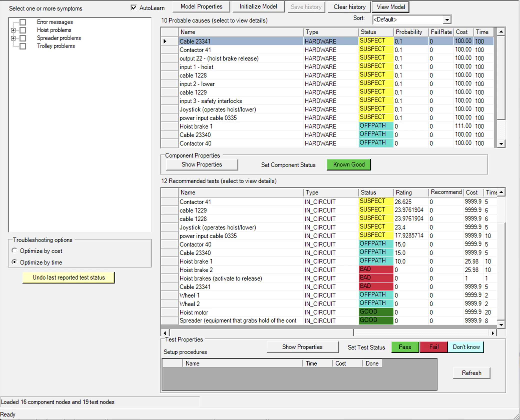Click scroll-down arrow of Recommended tests list
Screen dimensions: 520x420
pyautogui.click(x=501, y=325)
